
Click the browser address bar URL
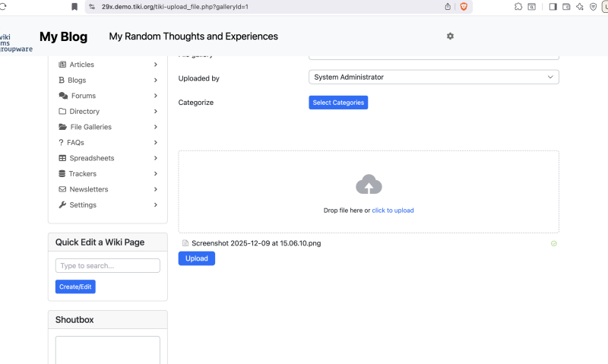[x=175, y=7]
